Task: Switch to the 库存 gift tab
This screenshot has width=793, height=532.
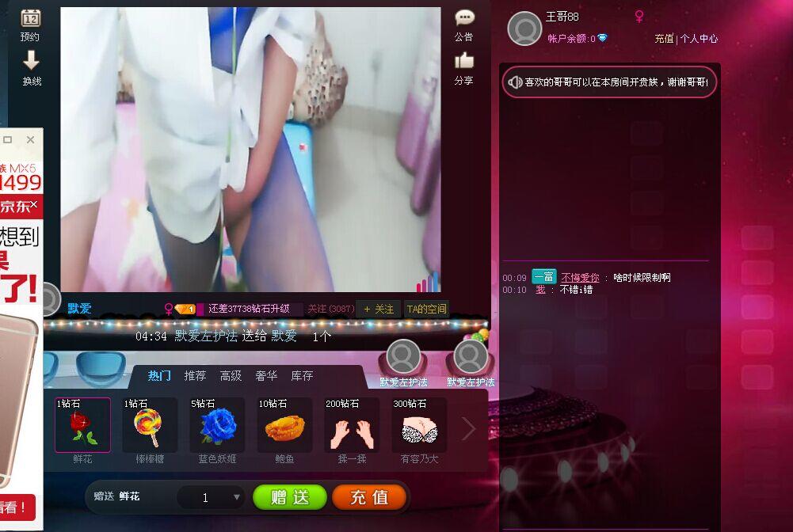Action: pos(302,376)
